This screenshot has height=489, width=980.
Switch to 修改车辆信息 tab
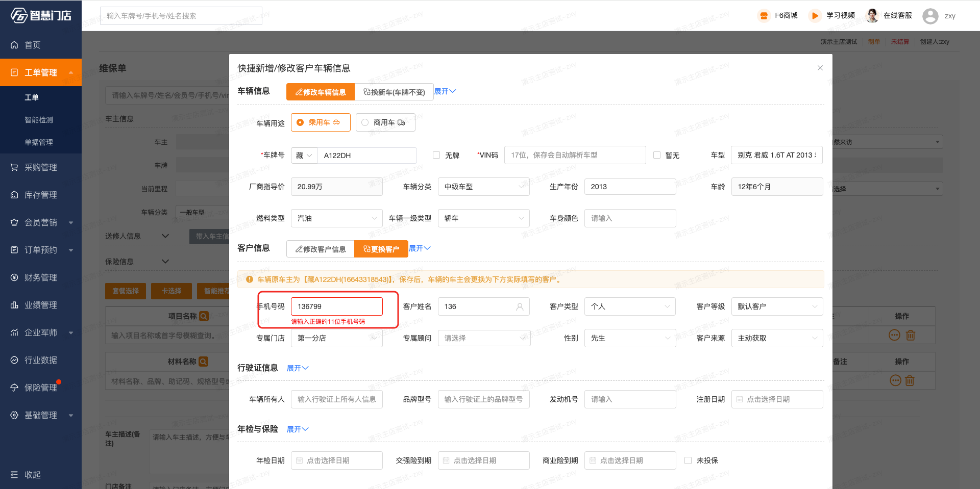pos(321,92)
